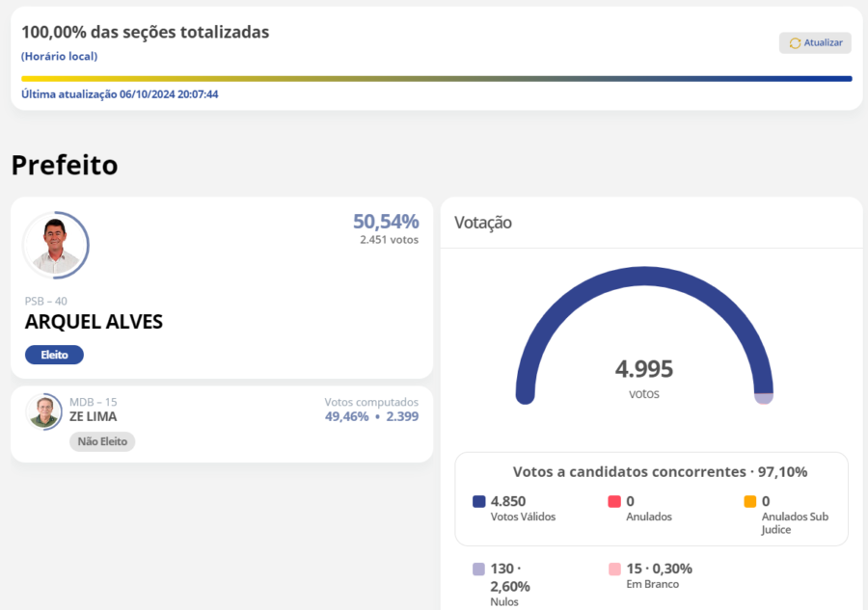The width and height of the screenshot is (868, 610).
Task: Click the '(Horário local)' link
Action: (x=59, y=57)
